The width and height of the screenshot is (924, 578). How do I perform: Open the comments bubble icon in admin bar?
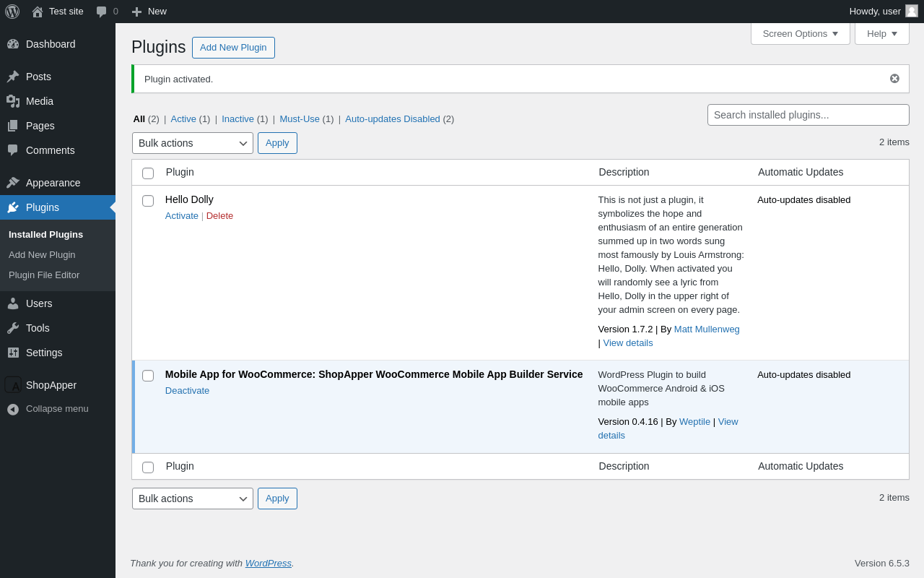click(102, 12)
